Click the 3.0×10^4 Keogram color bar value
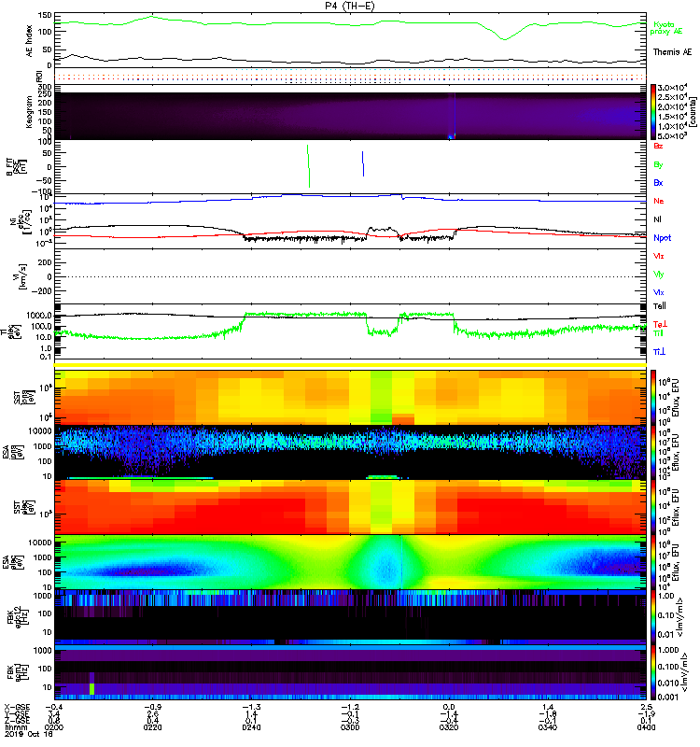The height and width of the screenshot is (747, 700). point(671,88)
